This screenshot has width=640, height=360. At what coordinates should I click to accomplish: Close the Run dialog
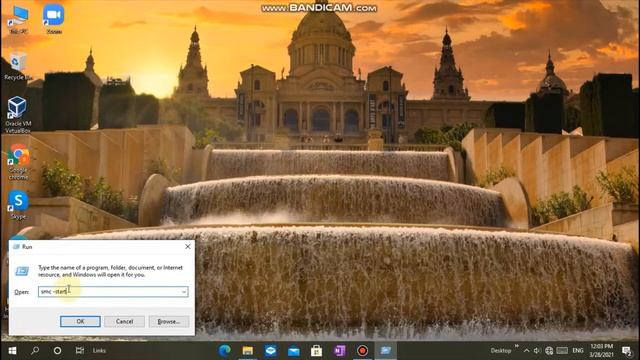(x=187, y=247)
